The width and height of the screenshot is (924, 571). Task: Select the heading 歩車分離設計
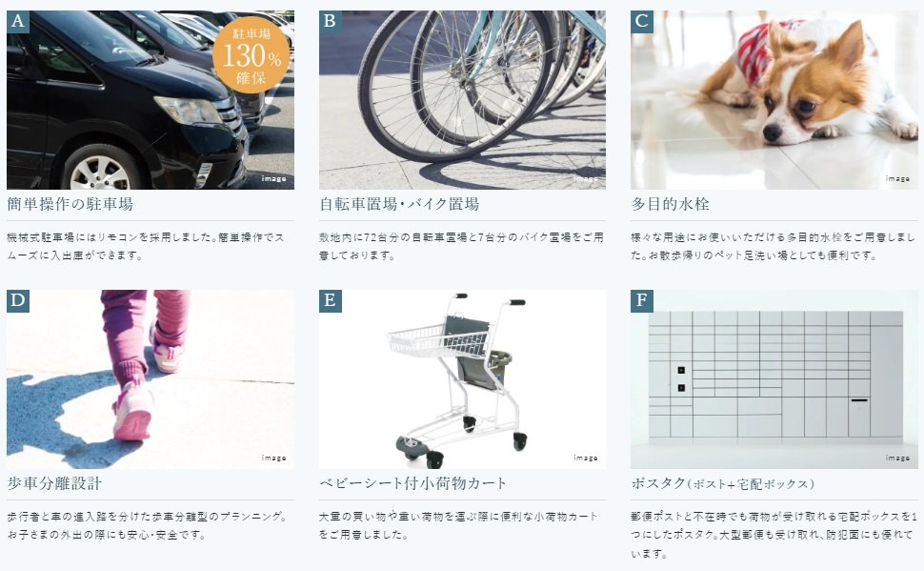pyautogui.click(x=54, y=483)
